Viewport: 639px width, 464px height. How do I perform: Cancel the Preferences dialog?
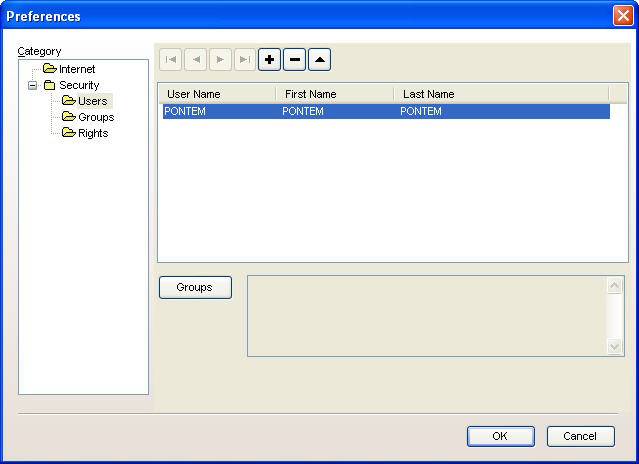coord(580,436)
